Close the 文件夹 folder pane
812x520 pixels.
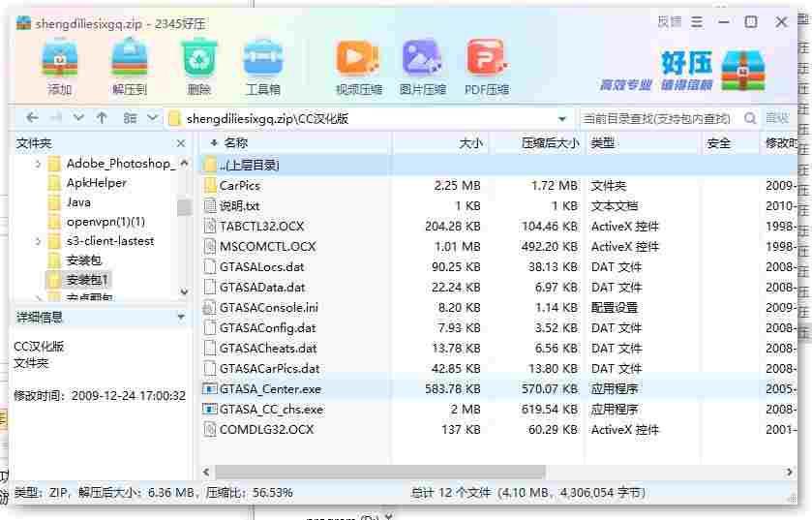pos(181,143)
